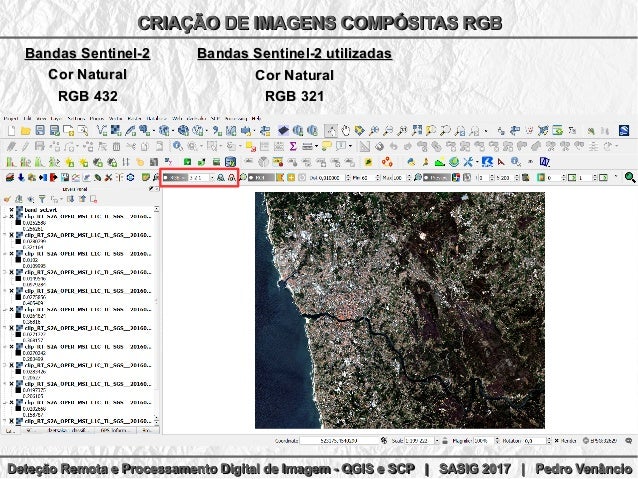Toggle the Render checkbox in status bar

556,441
